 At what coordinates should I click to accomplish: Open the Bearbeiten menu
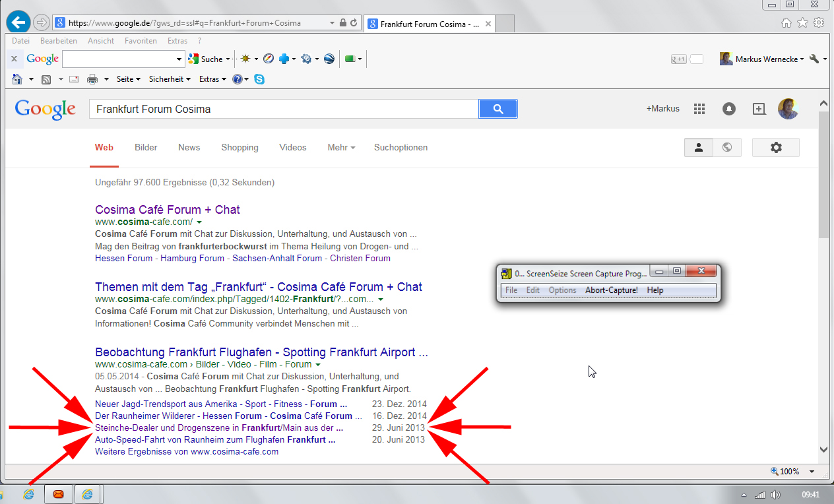(x=59, y=41)
